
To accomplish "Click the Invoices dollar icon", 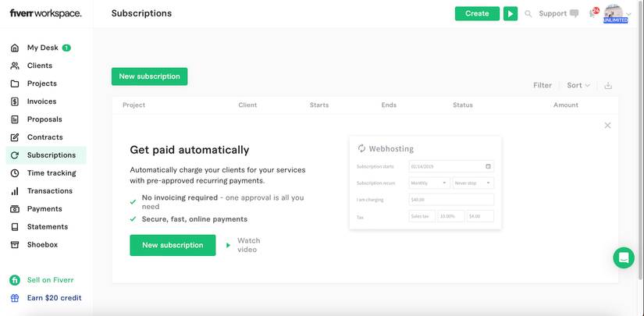I will point(15,101).
